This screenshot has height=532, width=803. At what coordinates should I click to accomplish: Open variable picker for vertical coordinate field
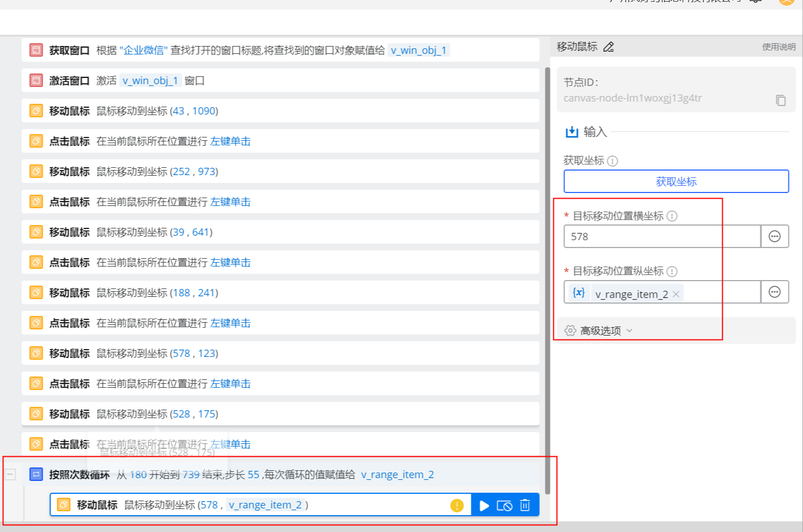click(x=774, y=292)
